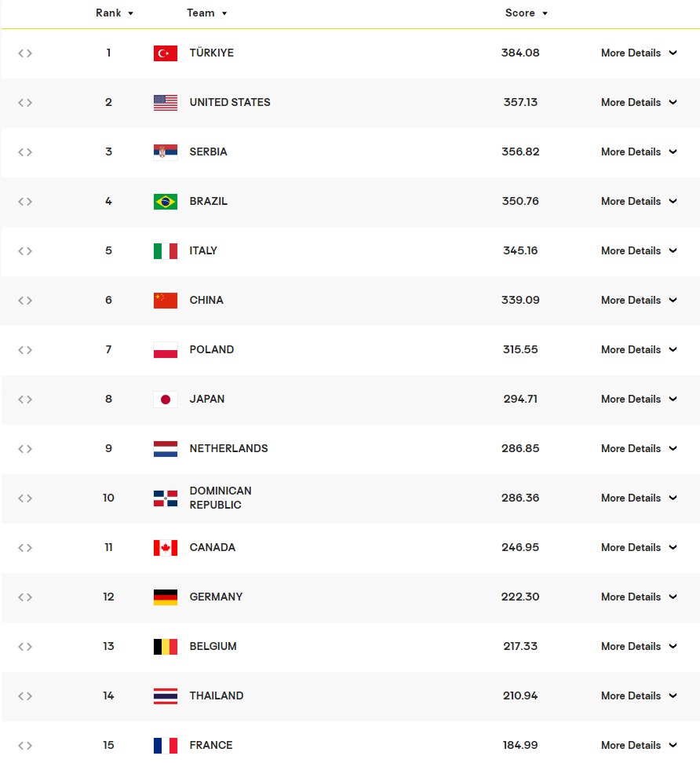Sort table by Score column
The height and width of the screenshot is (763, 700).
tap(526, 13)
